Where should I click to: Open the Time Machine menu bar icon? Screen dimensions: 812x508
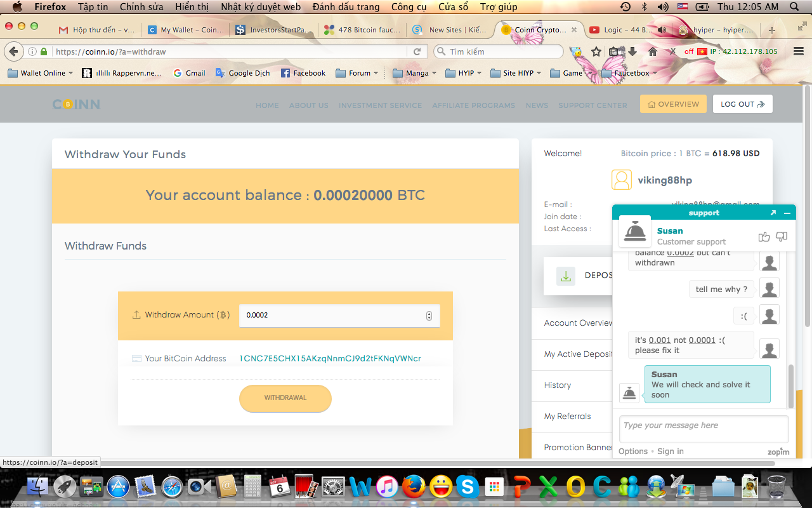pos(625,7)
